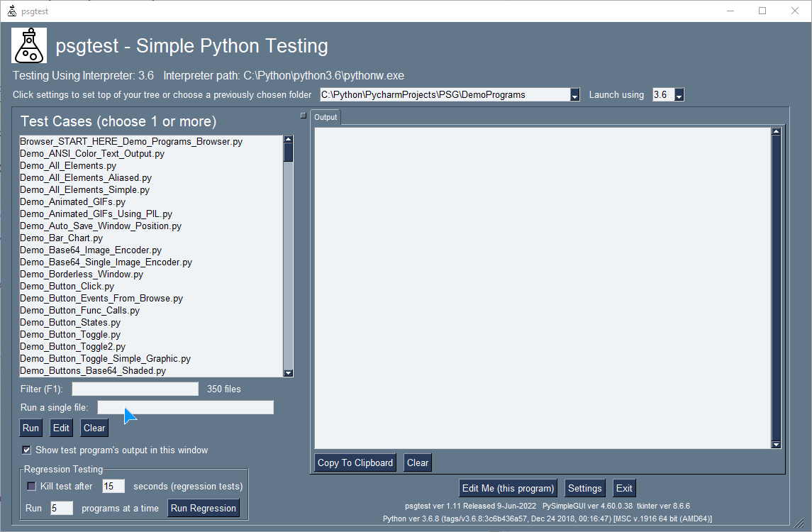
Task: Switch to the Output tab
Action: pyautogui.click(x=326, y=117)
